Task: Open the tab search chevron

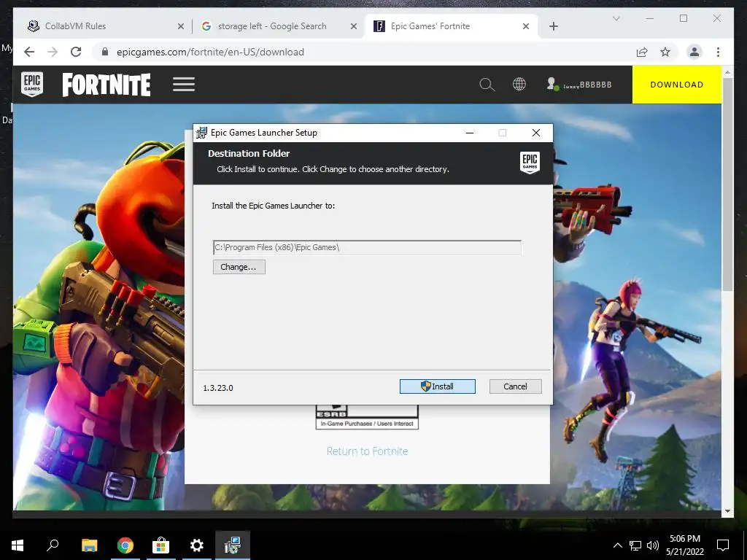Action: point(616,18)
